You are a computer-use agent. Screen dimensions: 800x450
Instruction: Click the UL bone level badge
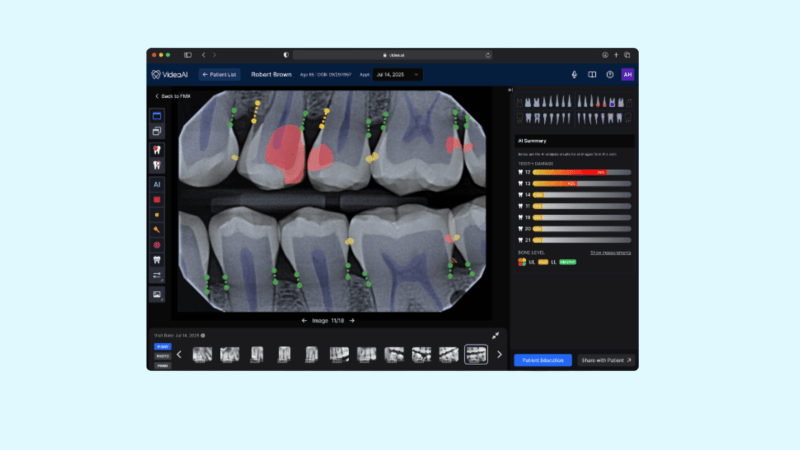pyautogui.click(x=543, y=262)
